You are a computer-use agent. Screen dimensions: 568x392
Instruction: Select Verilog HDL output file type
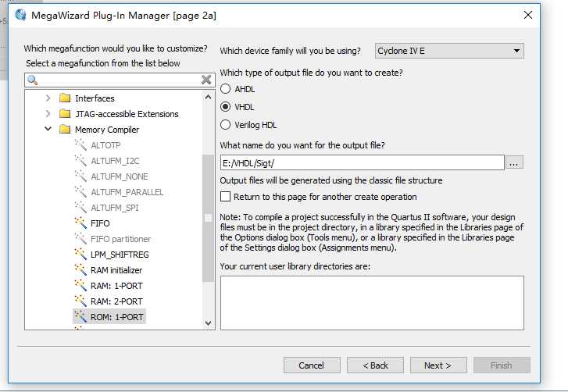(x=225, y=125)
